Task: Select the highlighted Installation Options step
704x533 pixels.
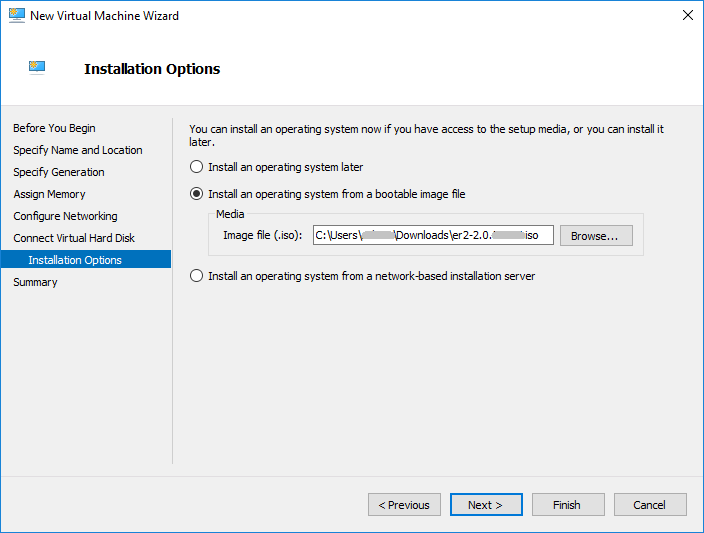Action: (x=75, y=260)
